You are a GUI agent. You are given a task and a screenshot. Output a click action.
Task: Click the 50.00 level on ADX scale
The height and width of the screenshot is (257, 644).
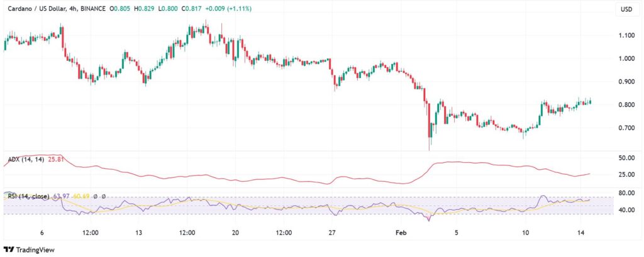625,158
